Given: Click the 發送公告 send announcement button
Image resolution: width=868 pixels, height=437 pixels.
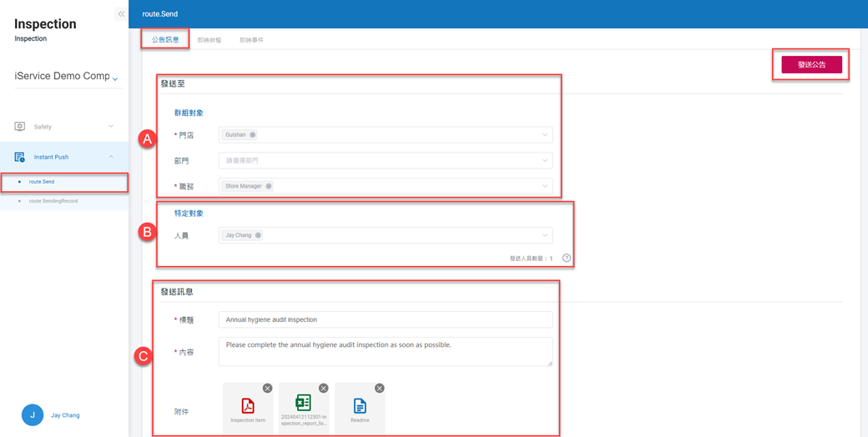Looking at the screenshot, I should pos(811,64).
